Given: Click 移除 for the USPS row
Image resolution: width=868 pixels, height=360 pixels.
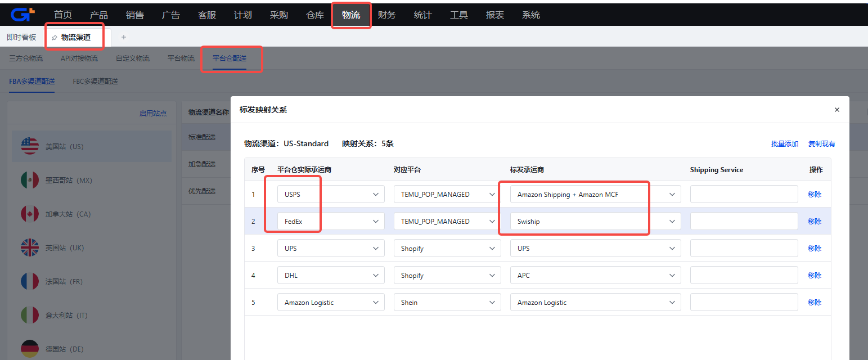Looking at the screenshot, I should point(815,194).
